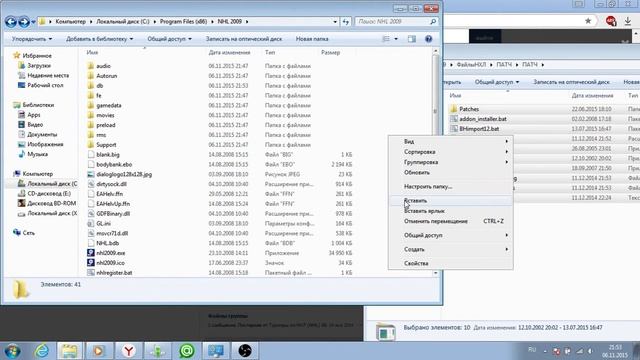Expand address bar history dropdown arrow
The width and height of the screenshot is (640, 360).
[335, 22]
